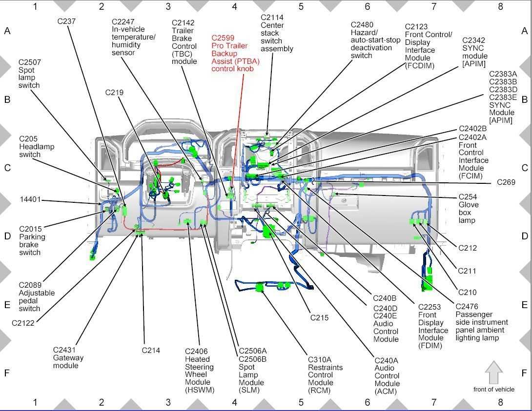Click the C240D C240E Audio Control Module label
Image resolution: width=532 pixels, height=411 pixels.
click(386, 324)
